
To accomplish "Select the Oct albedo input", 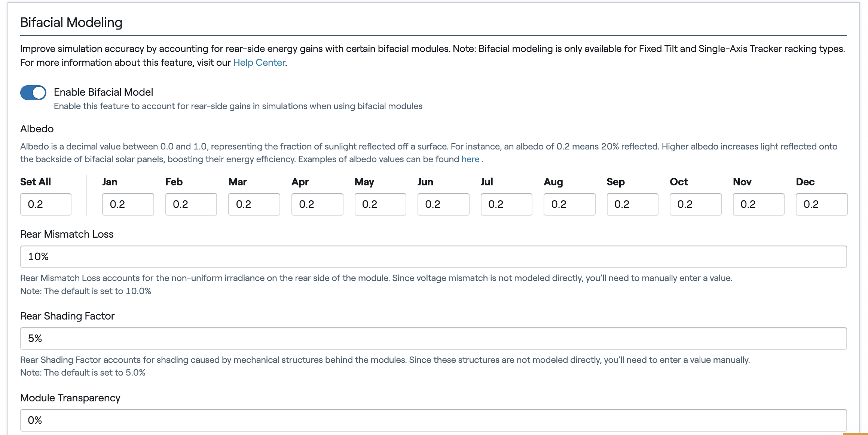I will point(696,204).
